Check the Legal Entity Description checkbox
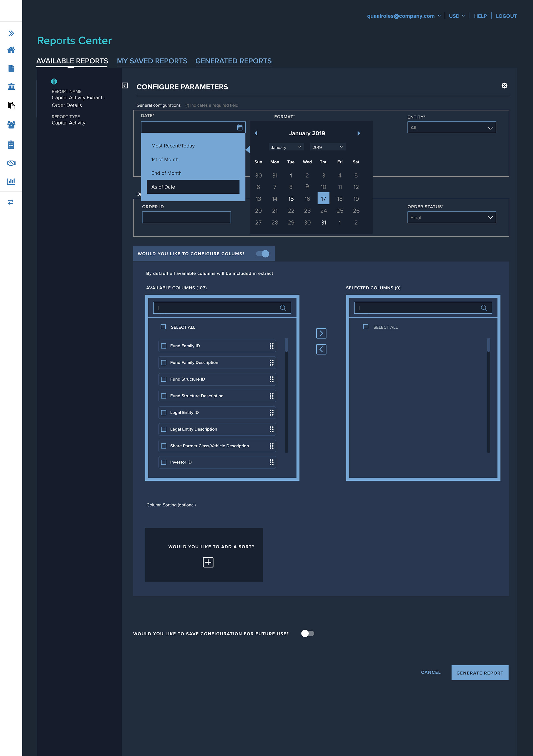Screen dimensions: 533x756 [x=164, y=429]
